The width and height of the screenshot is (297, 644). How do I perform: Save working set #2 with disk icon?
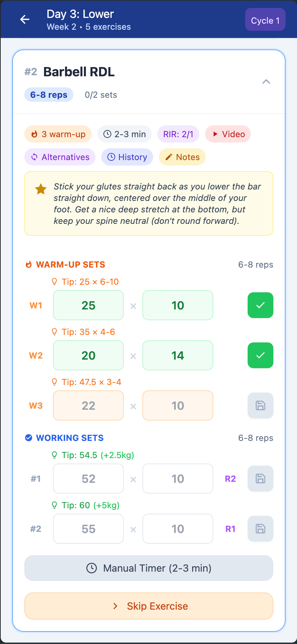(x=260, y=529)
